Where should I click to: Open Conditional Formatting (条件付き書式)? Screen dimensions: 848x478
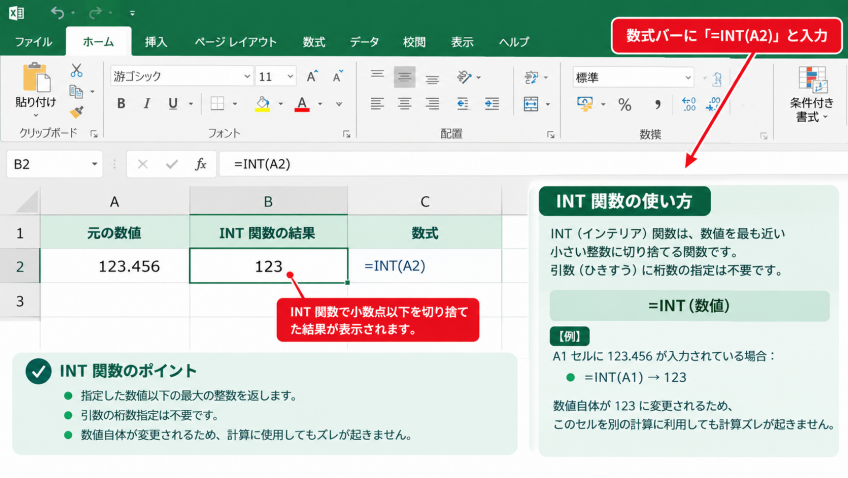[812, 95]
